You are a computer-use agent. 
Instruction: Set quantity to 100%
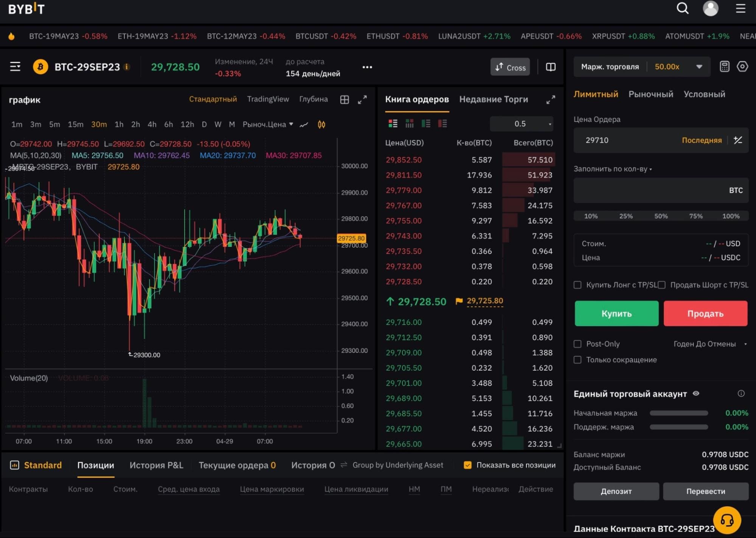click(x=731, y=216)
